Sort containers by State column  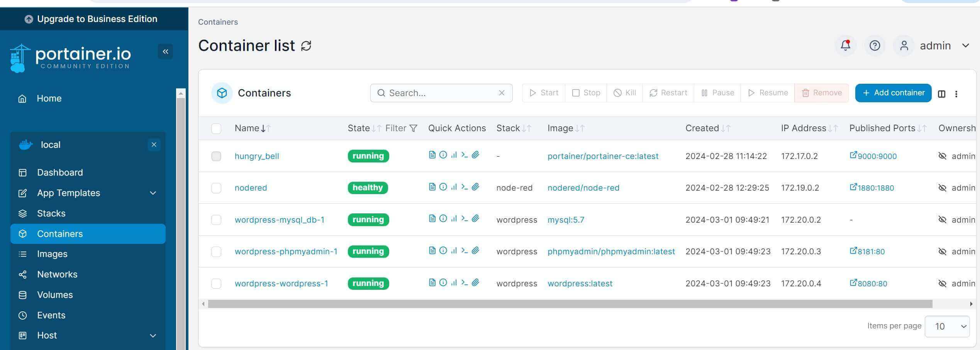click(364, 128)
